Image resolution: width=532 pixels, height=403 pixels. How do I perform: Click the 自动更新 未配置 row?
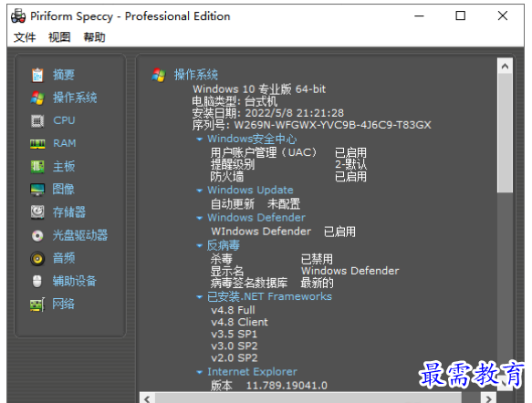tap(256, 204)
